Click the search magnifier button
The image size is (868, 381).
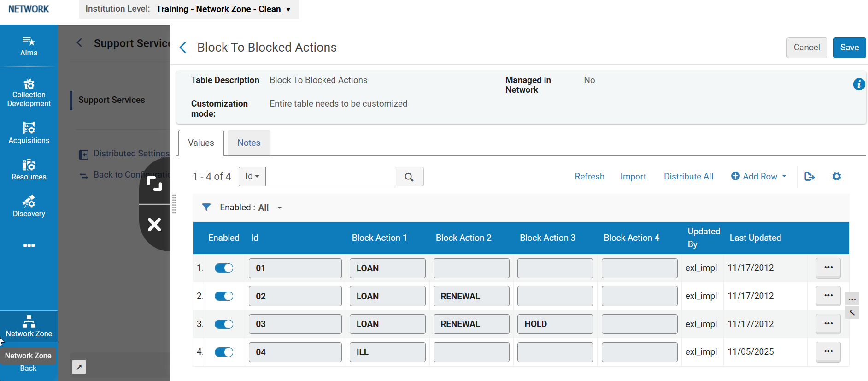click(409, 177)
